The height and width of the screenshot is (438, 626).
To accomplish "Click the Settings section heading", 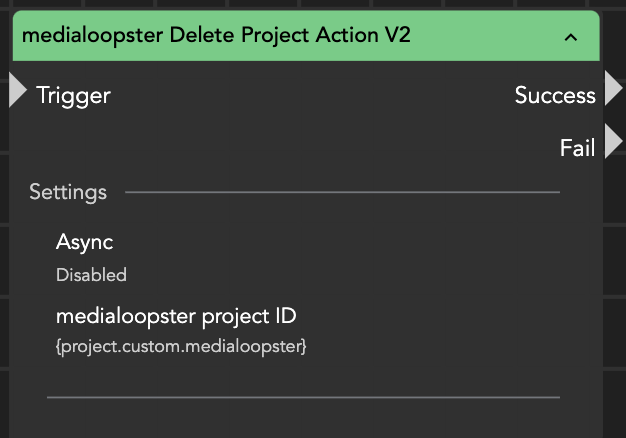I will [x=68, y=191].
